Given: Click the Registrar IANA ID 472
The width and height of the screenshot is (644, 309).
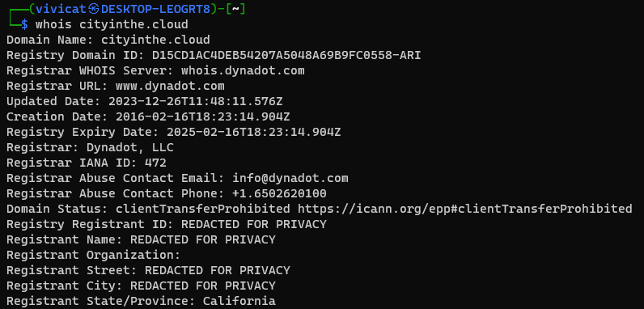Looking at the screenshot, I should click(155, 163).
